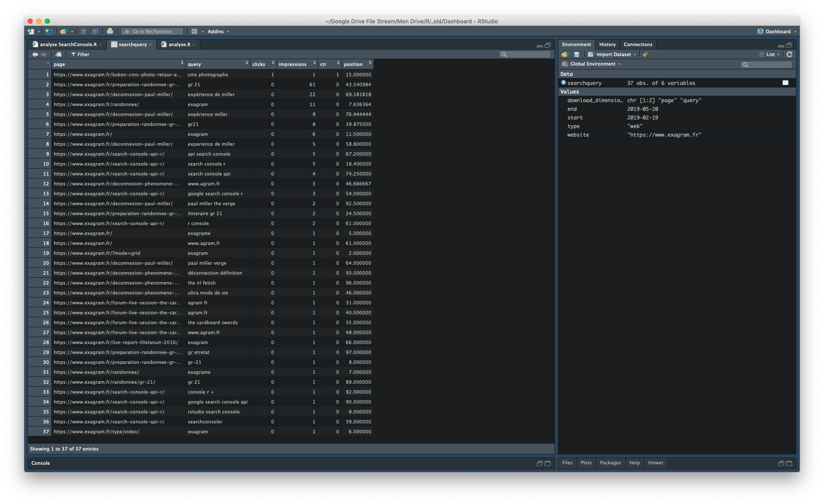The image size is (824, 504).
Task: Go back to previous source location
Action: [x=35, y=54]
